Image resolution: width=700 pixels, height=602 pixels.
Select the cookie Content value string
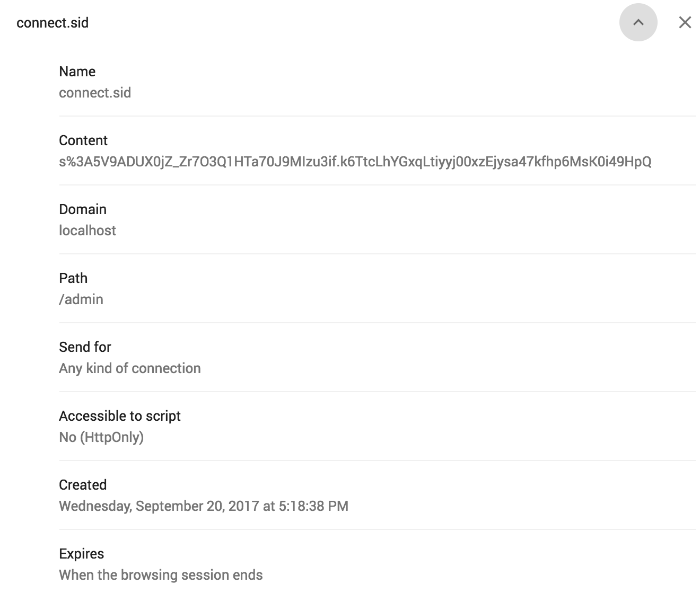click(356, 163)
